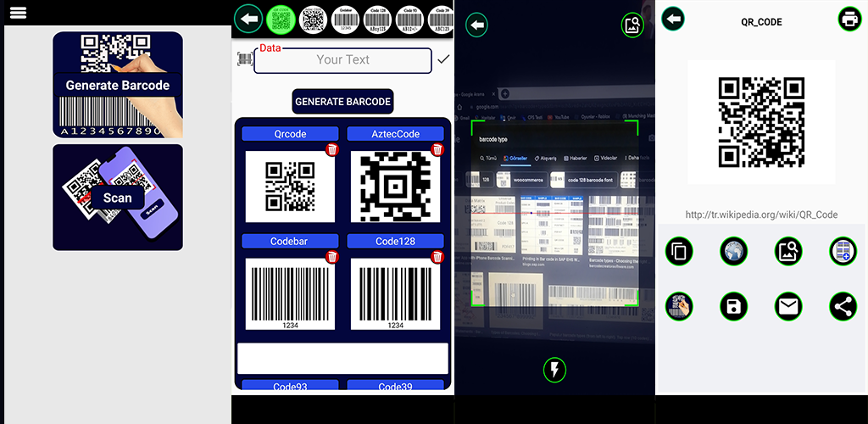868x424 pixels.
Task: Tap the barcode scan icon beside Data field
Action: point(244,59)
